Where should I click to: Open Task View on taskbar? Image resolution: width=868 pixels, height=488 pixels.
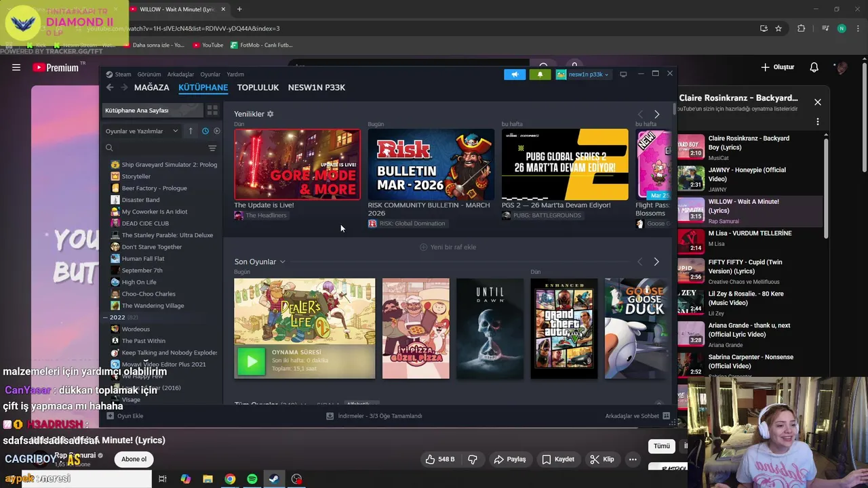click(x=163, y=479)
